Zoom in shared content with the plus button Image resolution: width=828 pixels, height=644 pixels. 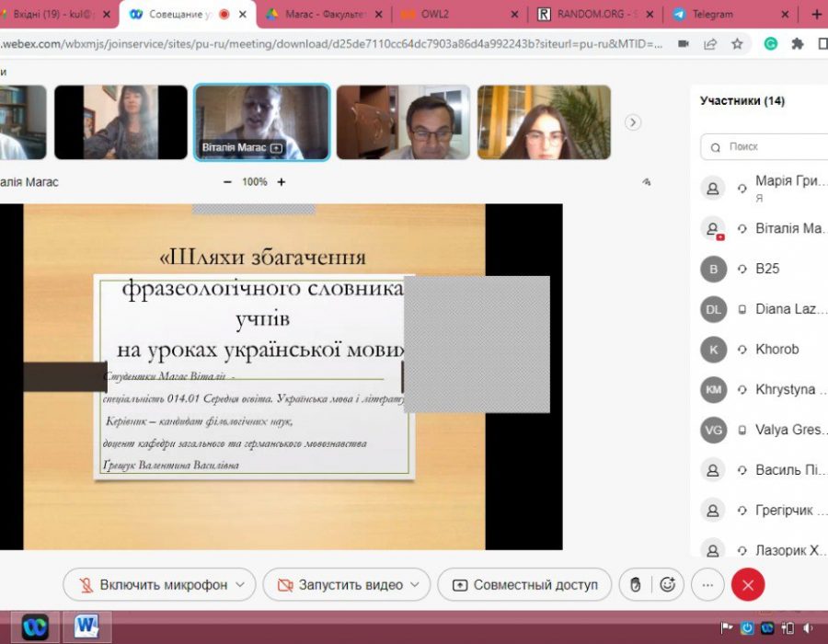pos(282,182)
